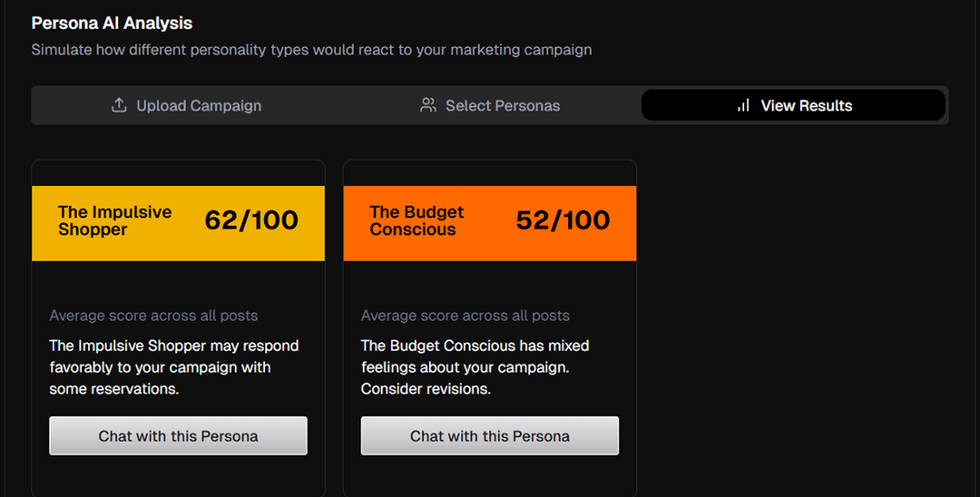Screen dimensions: 980x497
Task: Click the people icon beside Select Personas
Action: (x=428, y=105)
